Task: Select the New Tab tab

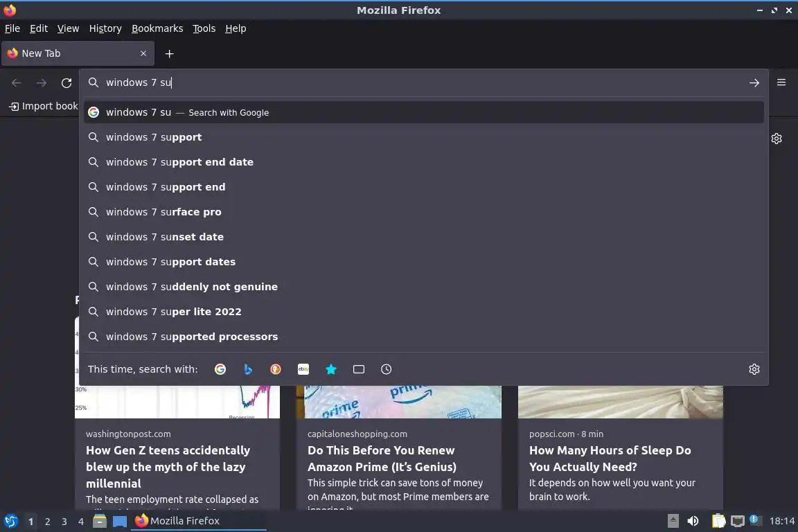Action: pos(78,53)
